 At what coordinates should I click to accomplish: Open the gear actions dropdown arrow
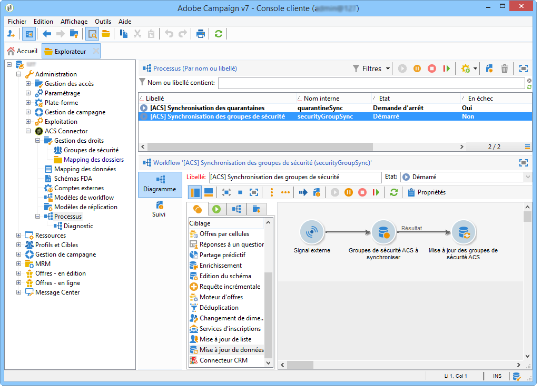(x=475, y=69)
